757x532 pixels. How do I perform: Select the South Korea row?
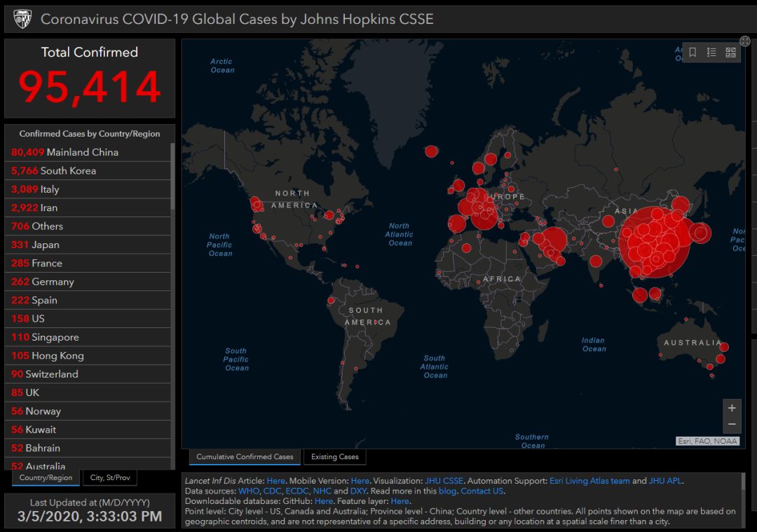pyautogui.click(x=88, y=170)
